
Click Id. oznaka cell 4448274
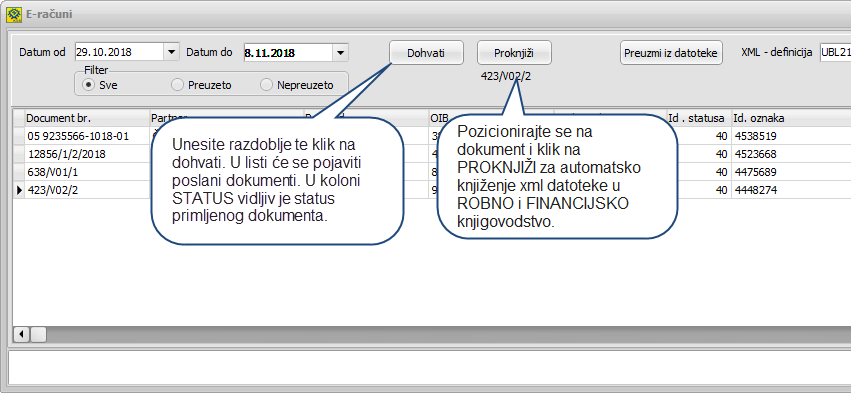(791, 190)
